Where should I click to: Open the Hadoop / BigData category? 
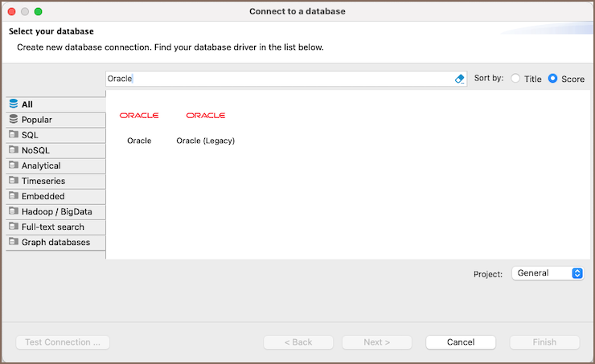tap(56, 211)
